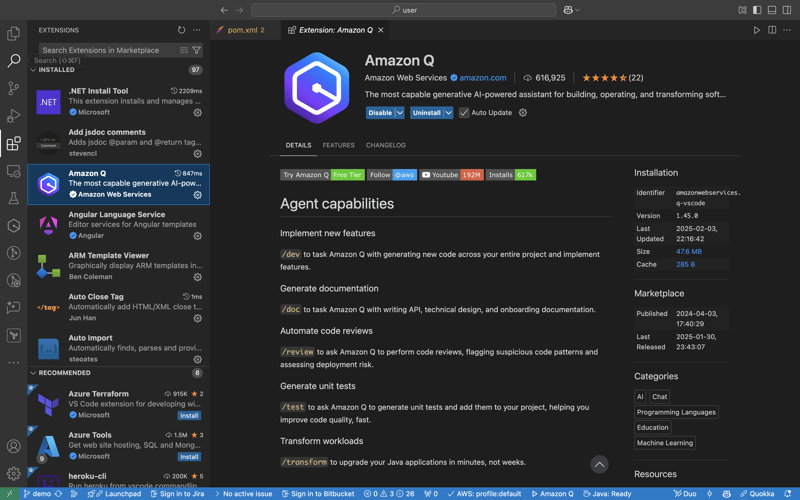Click AWS: profile:default status item
800x500 pixels.
click(484, 494)
